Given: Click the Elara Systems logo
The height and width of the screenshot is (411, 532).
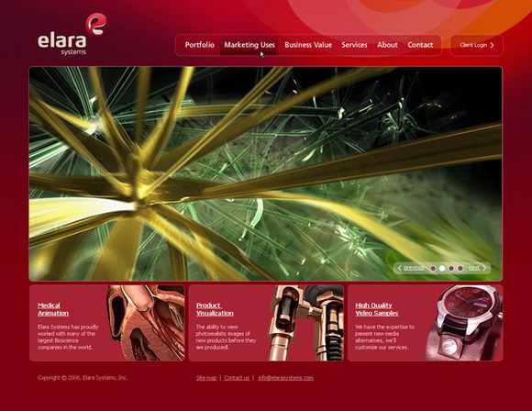Looking at the screenshot, I should [72, 34].
